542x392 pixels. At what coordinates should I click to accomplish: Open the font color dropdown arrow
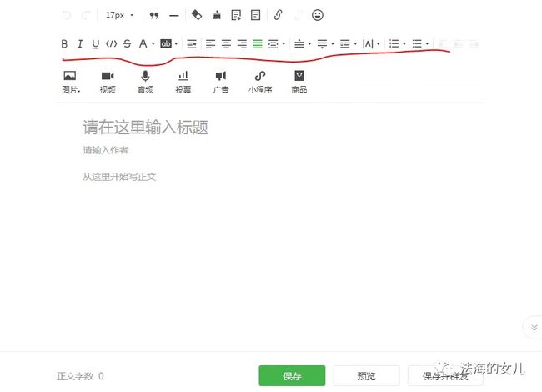click(153, 44)
